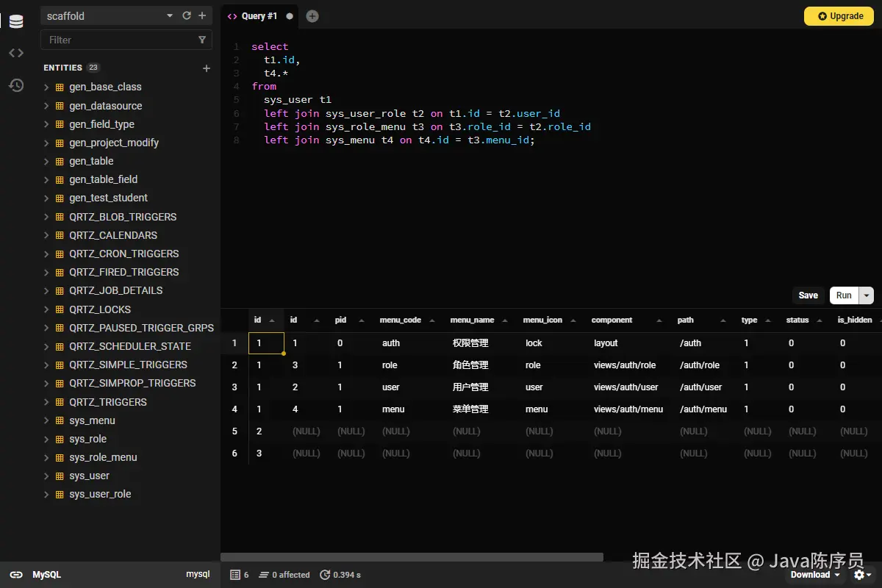Screen dimensions: 882x588
Task: Expand the sys_role_menu table node
Action: click(46, 457)
